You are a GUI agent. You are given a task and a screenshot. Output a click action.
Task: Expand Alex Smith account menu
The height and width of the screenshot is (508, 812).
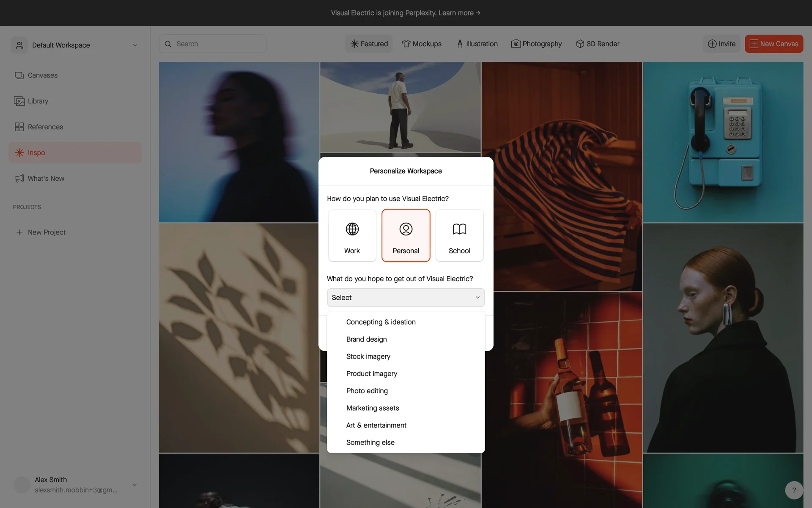pyautogui.click(x=134, y=485)
